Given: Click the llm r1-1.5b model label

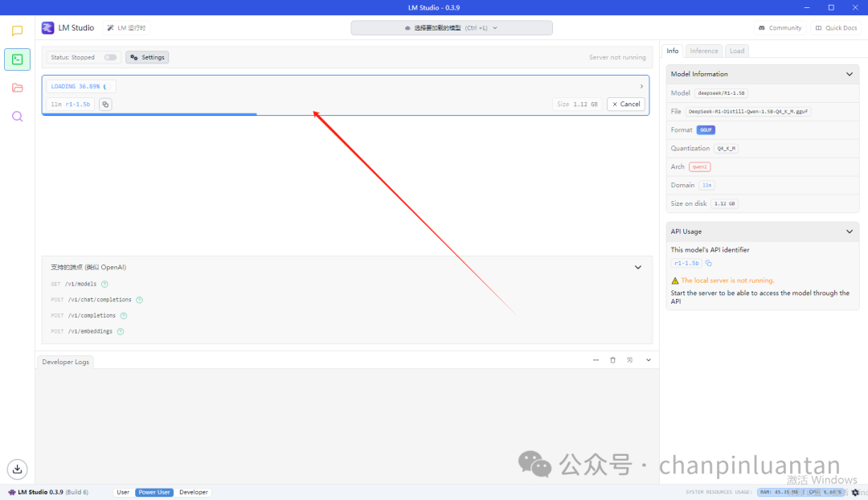Looking at the screenshot, I should [70, 104].
